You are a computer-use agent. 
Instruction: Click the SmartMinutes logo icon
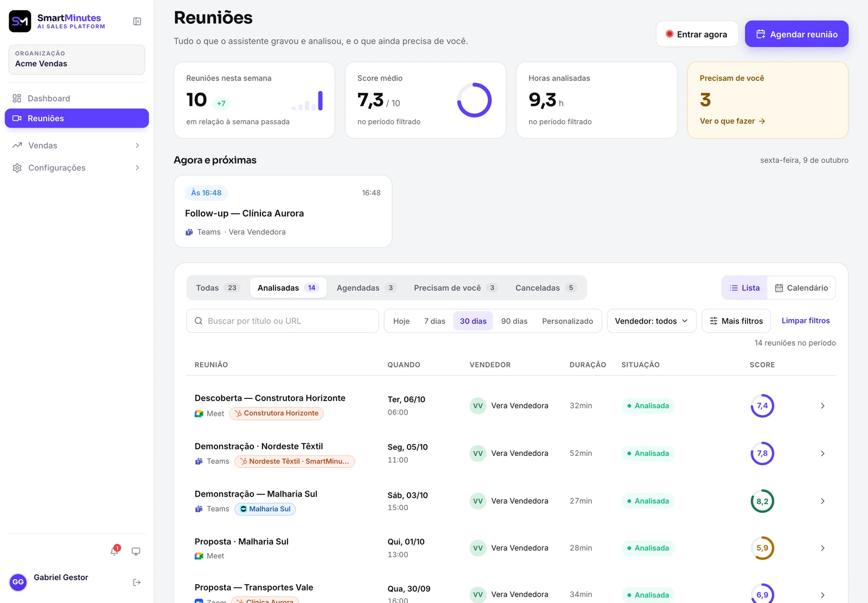pyautogui.click(x=20, y=22)
